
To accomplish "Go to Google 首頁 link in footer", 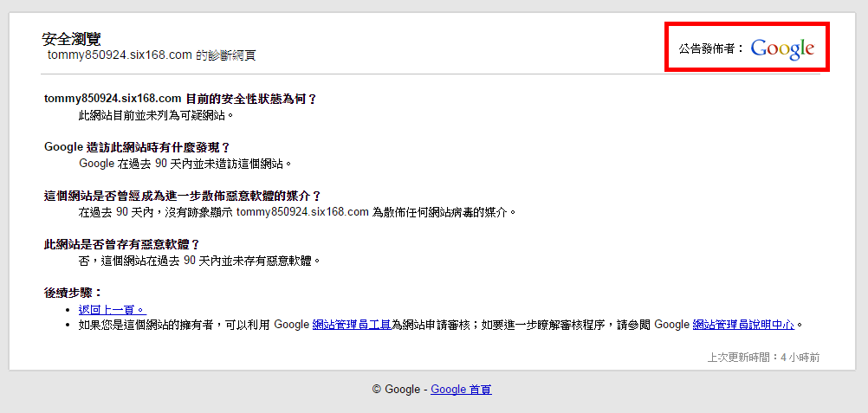I will [x=461, y=390].
